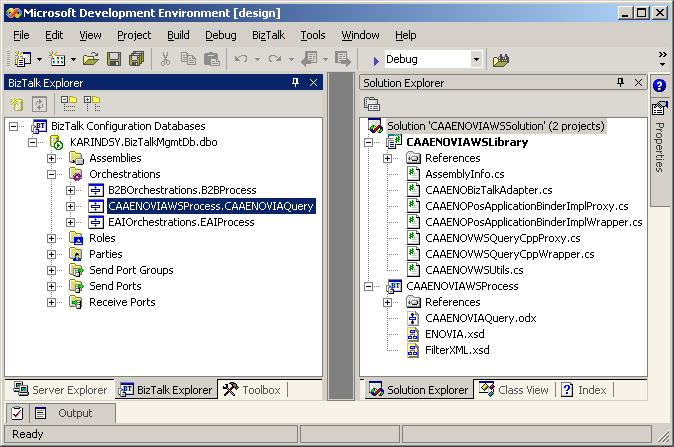Click the blue Help question mark icon
This screenshot has width=674, height=447.
(x=659, y=85)
